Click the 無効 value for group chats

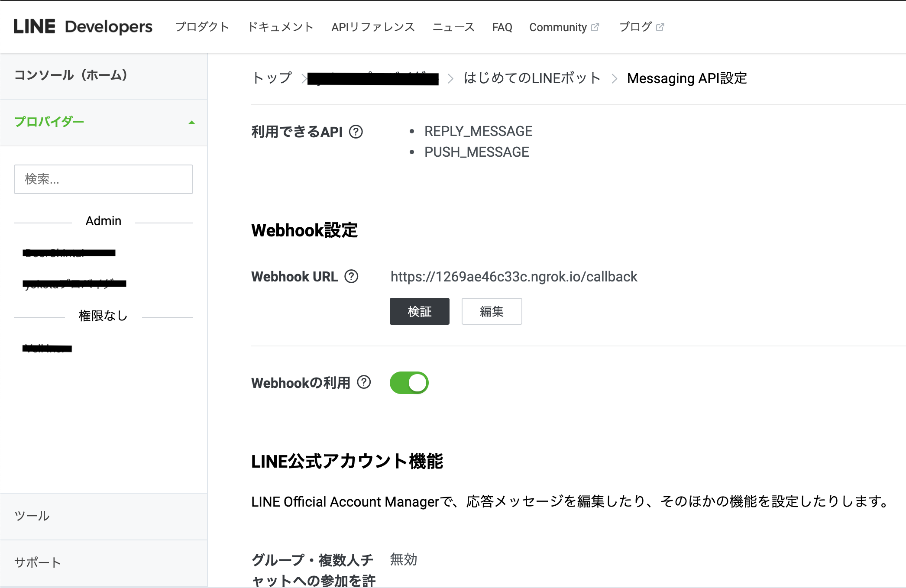404,559
